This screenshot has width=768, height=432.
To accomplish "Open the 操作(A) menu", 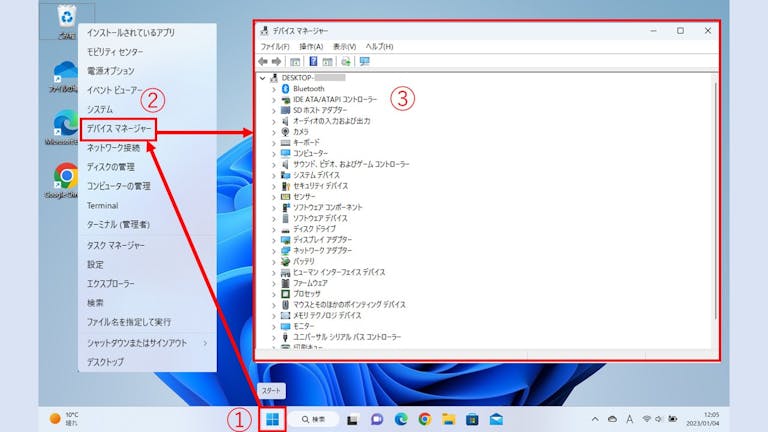I will (311, 47).
